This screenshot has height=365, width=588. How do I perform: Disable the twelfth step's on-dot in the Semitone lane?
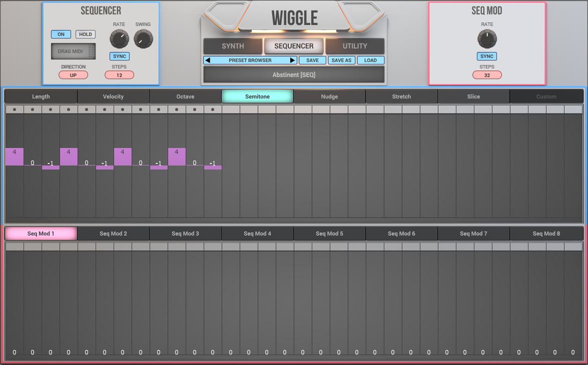[x=213, y=109]
